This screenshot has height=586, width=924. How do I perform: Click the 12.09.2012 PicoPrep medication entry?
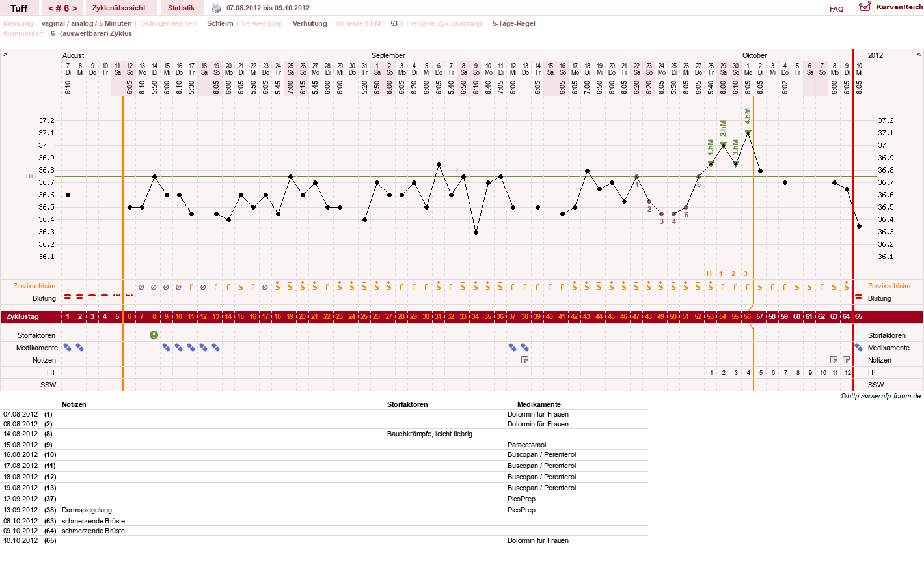[x=521, y=499]
